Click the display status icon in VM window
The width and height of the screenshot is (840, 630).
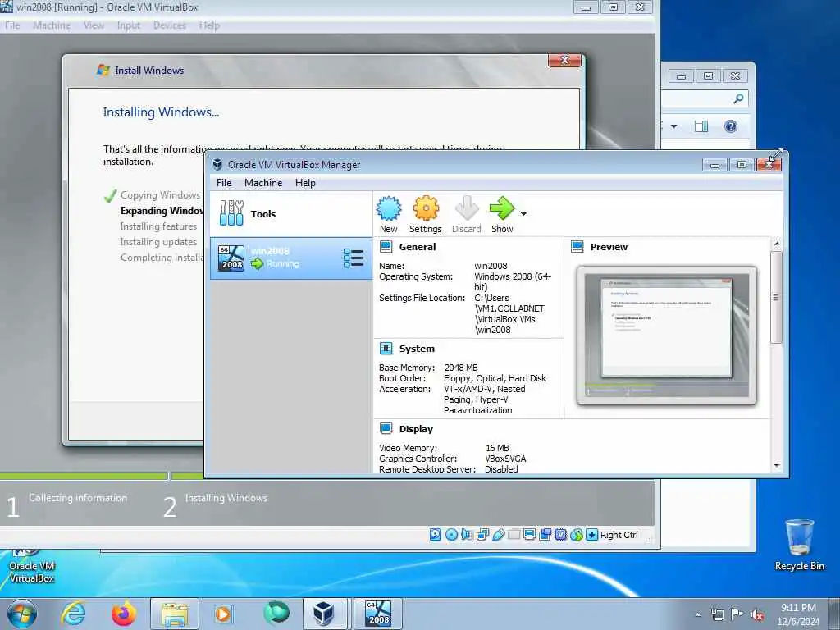[530, 535]
